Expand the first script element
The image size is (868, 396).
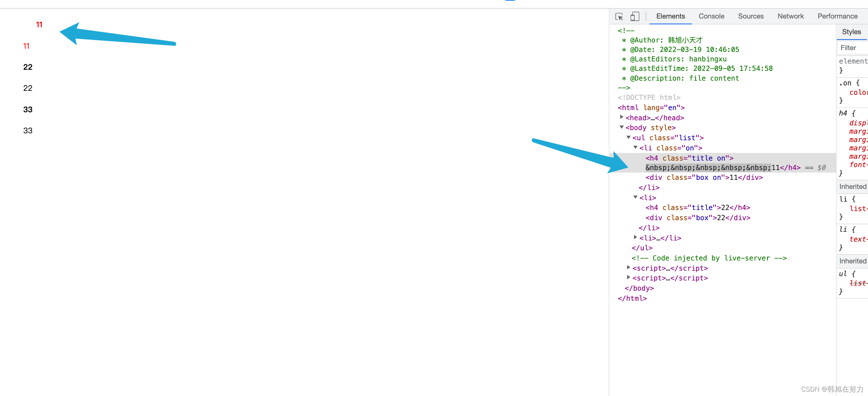(629, 267)
